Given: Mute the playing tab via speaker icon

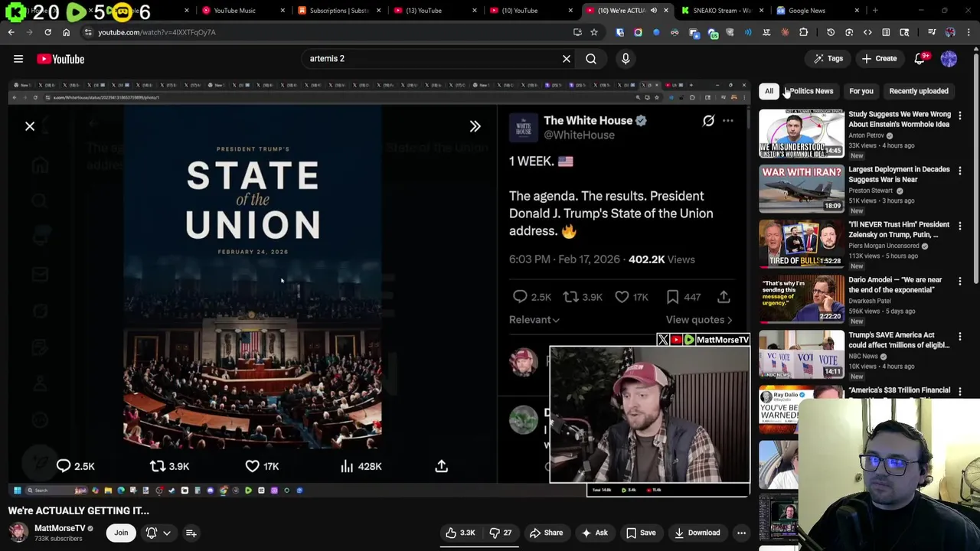Looking at the screenshot, I should tap(654, 11).
